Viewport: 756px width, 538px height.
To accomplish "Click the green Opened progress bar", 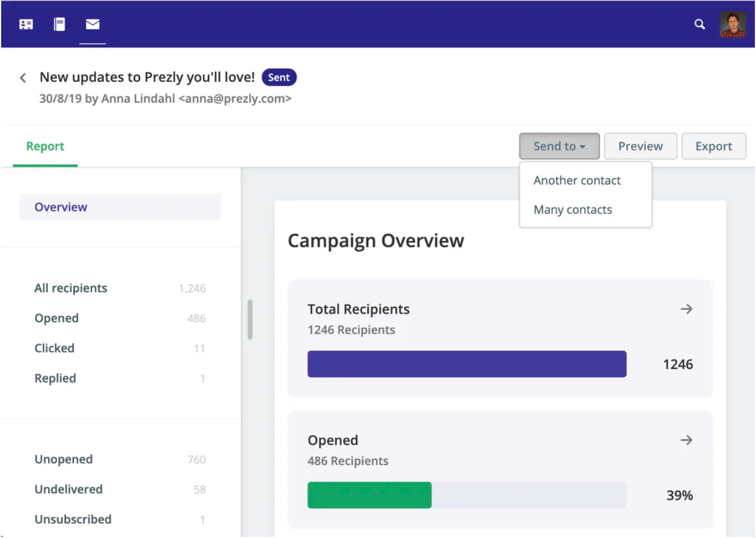I will click(370, 495).
